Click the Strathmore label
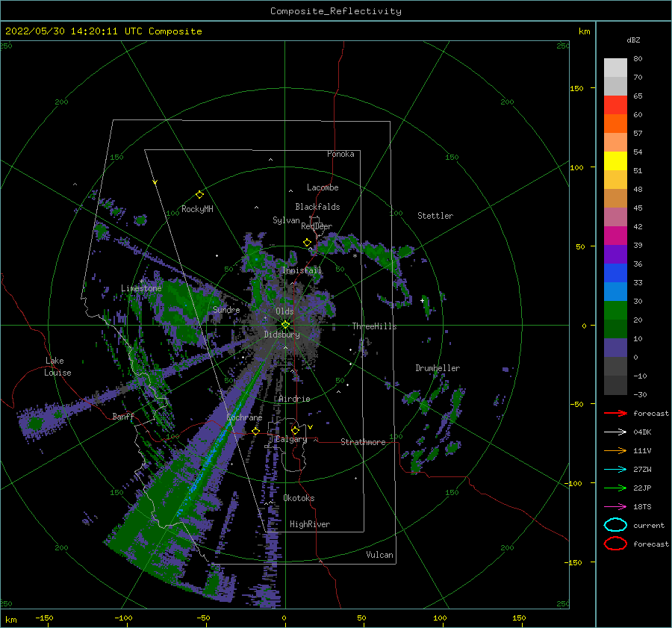 coord(363,442)
